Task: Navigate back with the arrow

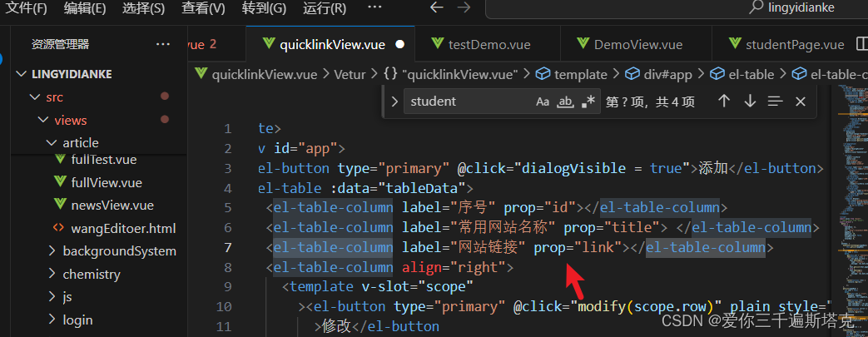Action: click(437, 8)
